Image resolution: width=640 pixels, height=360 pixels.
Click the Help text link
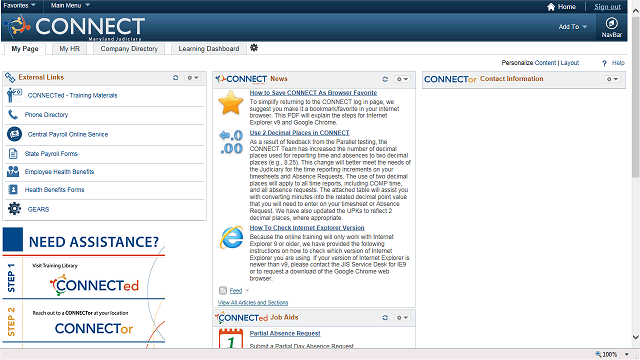pos(618,63)
